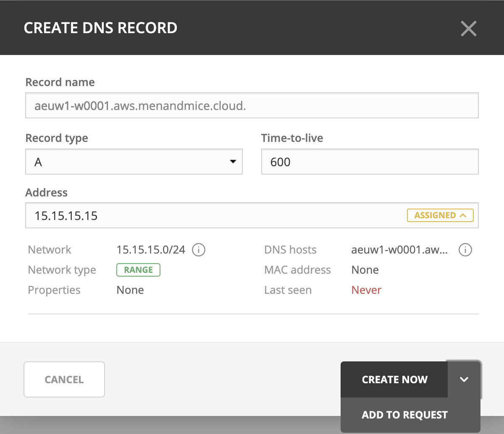Screen dimensions: 504x434
Task: Click the MAC address None value
Action: [365, 270]
